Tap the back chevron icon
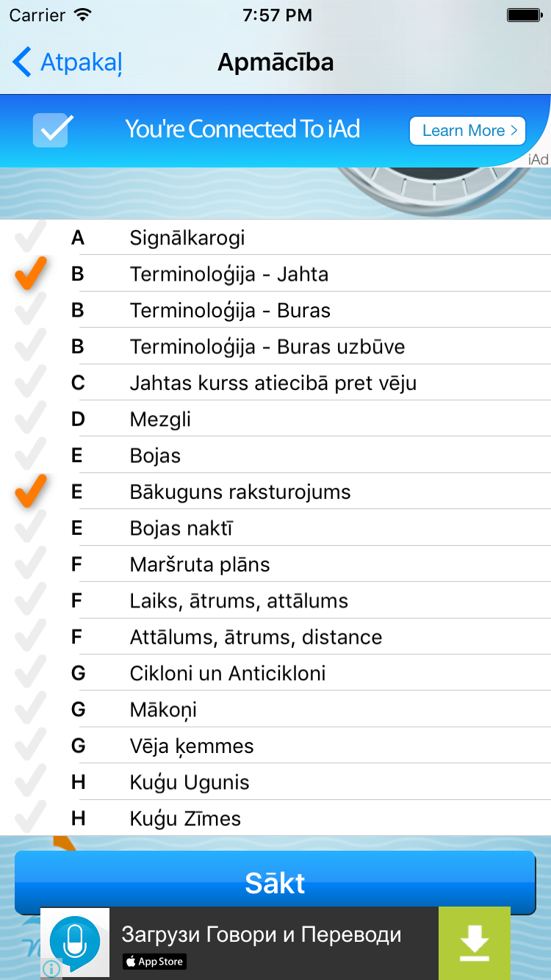Screen dimensions: 551x980 click(22, 62)
